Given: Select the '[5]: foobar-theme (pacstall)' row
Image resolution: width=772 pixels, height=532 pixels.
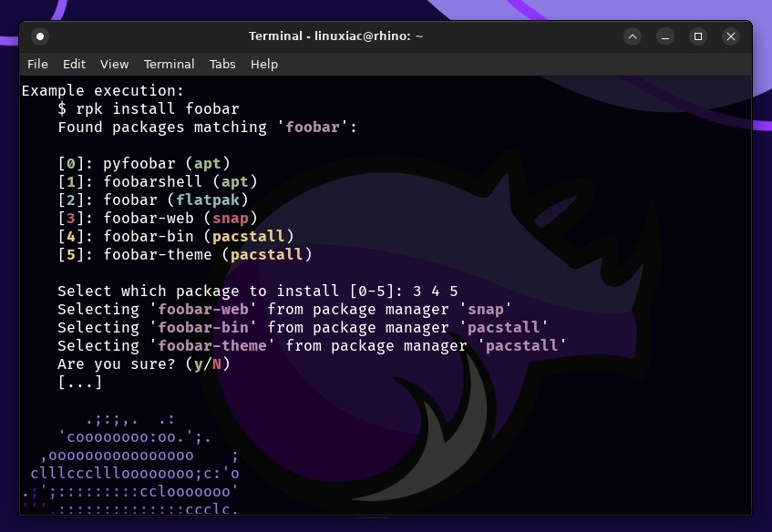Looking at the screenshot, I should click(185, 254).
